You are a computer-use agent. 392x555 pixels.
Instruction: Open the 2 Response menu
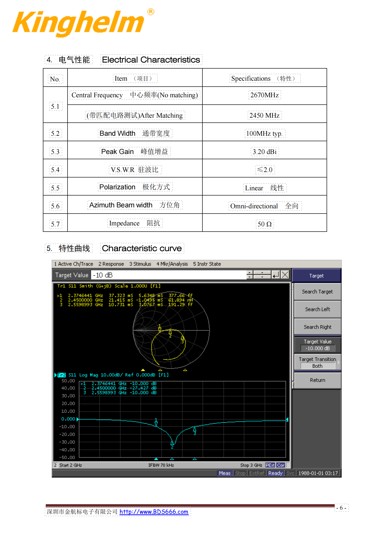(111, 264)
